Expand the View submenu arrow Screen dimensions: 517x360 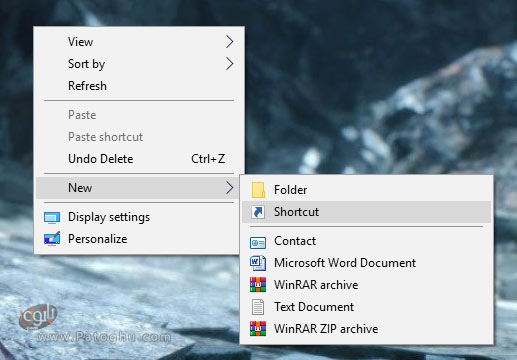click(x=229, y=42)
